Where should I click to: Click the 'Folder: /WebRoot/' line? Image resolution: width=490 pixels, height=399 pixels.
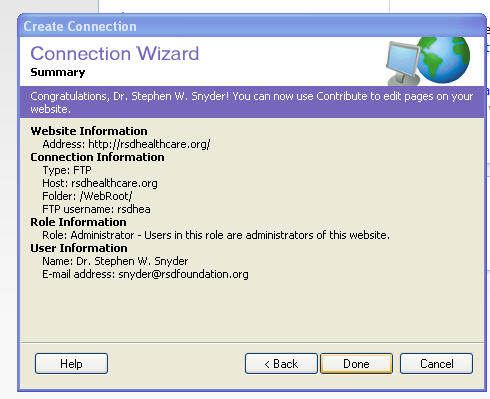87,196
